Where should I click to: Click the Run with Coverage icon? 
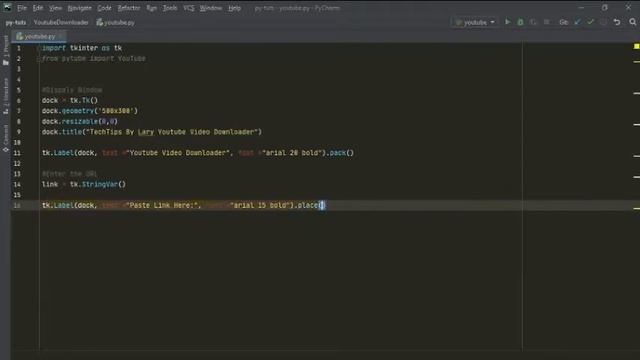point(533,22)
